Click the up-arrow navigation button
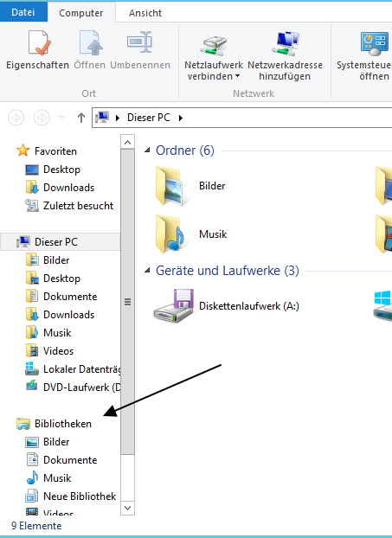392x538 pixels. [x=81, y=118]
